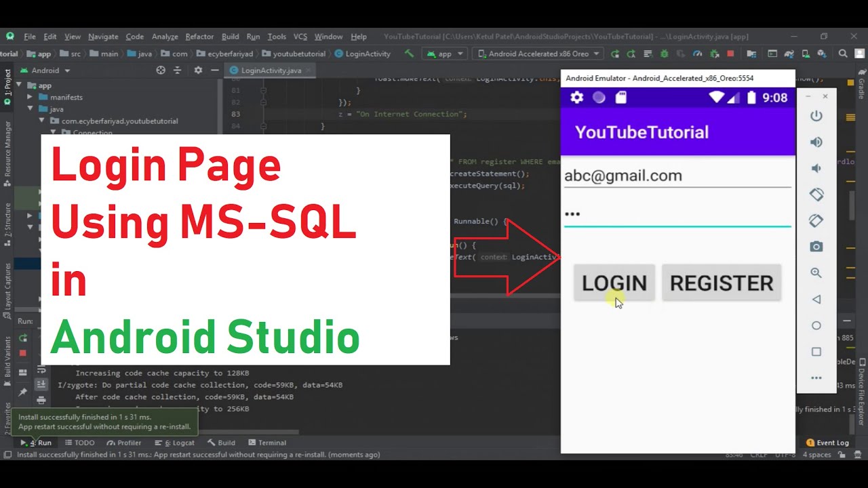Viewport: 868px width, 488px height.
Task: Click emulator Back triangle button
Action: coord(816,299)
